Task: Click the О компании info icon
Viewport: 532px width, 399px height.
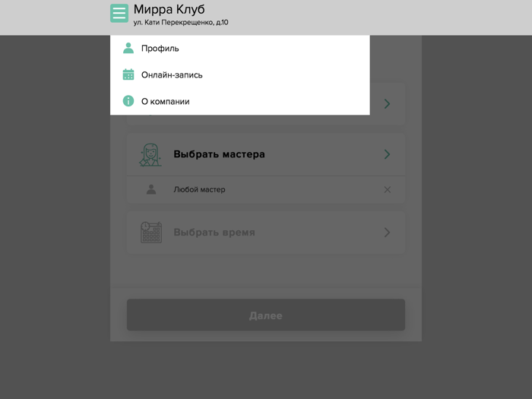Action: (128, 101)
